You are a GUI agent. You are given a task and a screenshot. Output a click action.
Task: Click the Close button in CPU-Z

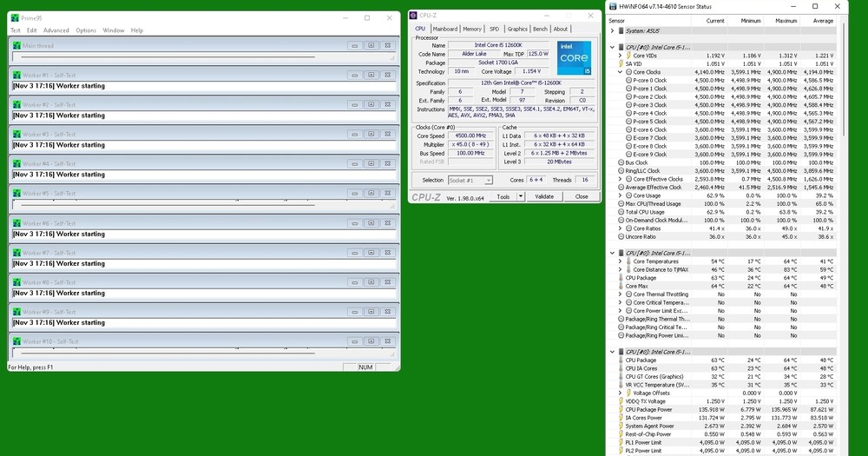pos(581,196)
